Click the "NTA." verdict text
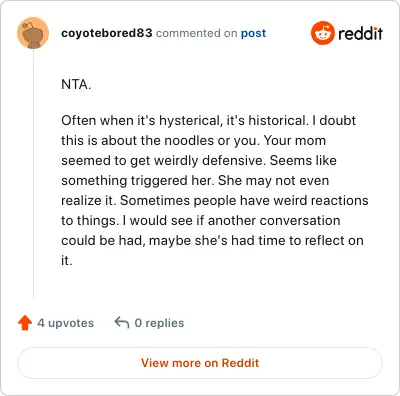Viewport: 400px width, 396px height. click(76, 84)
